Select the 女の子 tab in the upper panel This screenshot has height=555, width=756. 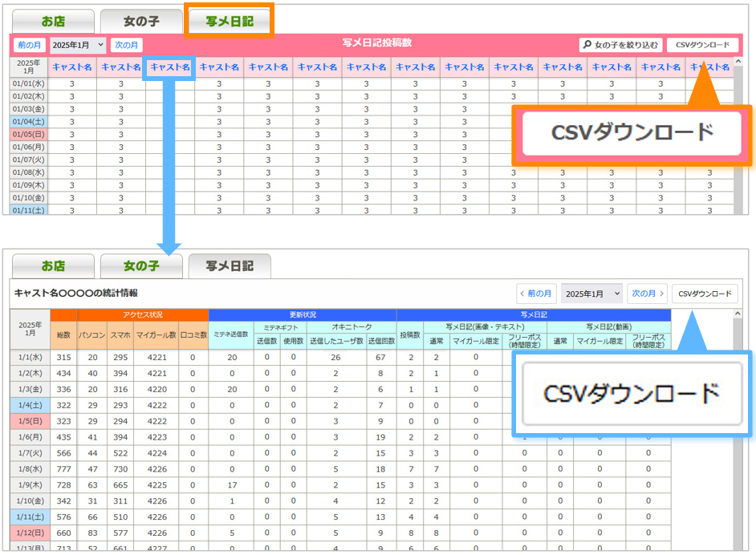point(141,22)
